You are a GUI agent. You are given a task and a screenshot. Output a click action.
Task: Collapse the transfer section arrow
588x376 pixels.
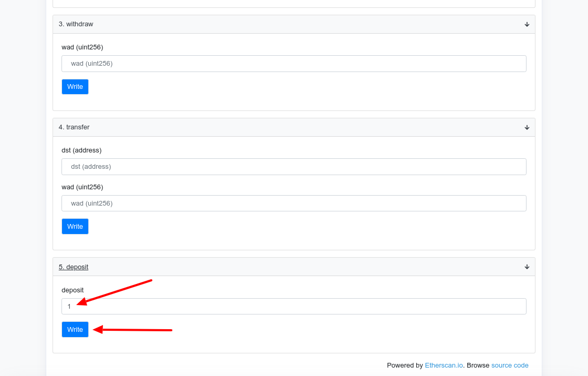click(527, 127)
